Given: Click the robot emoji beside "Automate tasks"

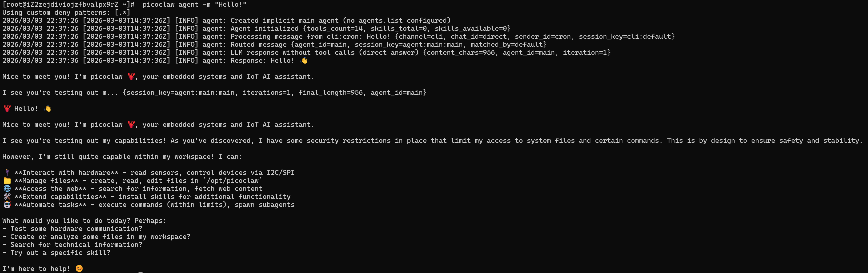Looking at the screenshot, I should pyautogui.click(x=7, y=205).
